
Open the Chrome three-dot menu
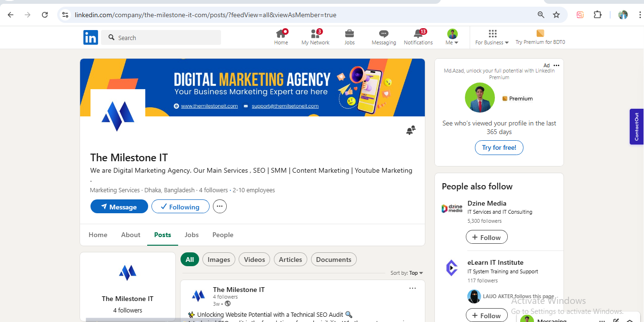tap(639, 15)
